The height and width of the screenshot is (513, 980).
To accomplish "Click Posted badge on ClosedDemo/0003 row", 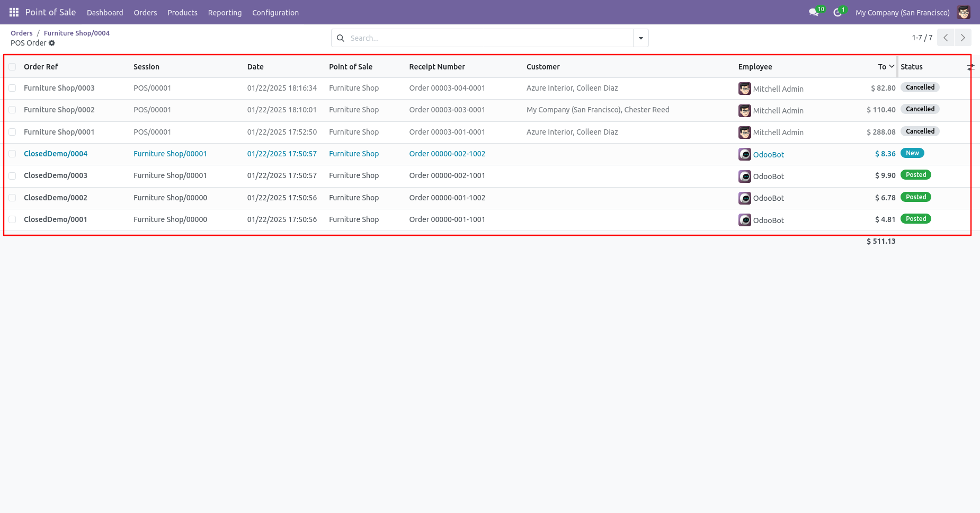I will tap(916, 175).
